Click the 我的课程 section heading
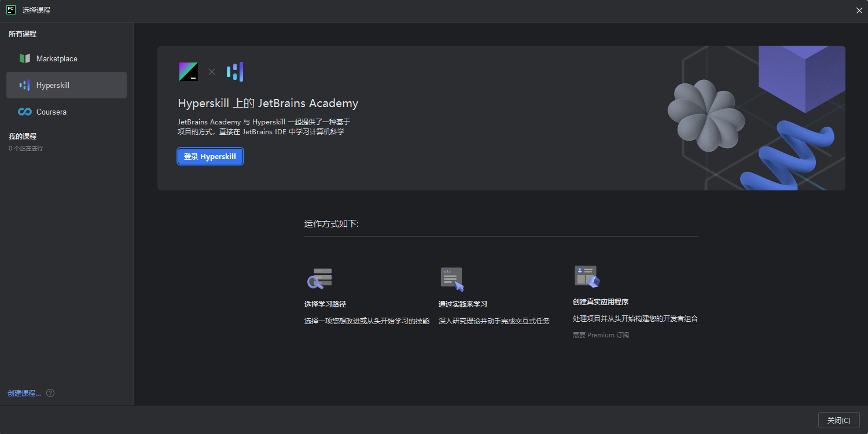The width and height of the screenshot is (868, 434). [23, 137]
